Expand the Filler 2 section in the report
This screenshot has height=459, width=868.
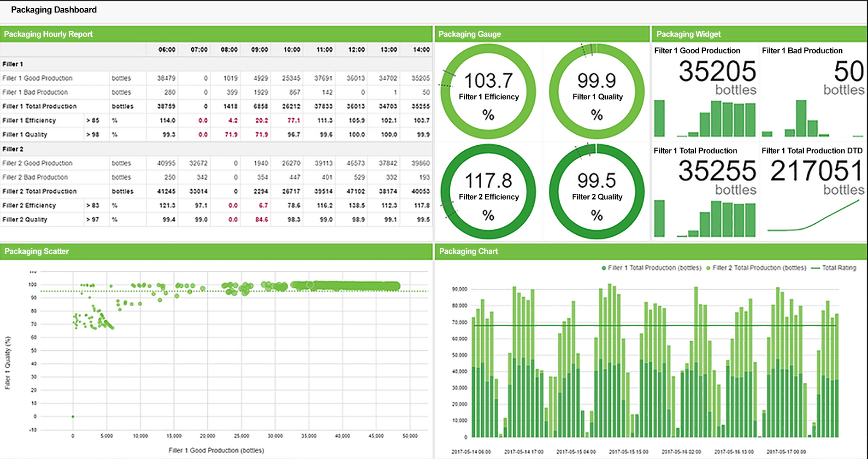click(14, 149)
